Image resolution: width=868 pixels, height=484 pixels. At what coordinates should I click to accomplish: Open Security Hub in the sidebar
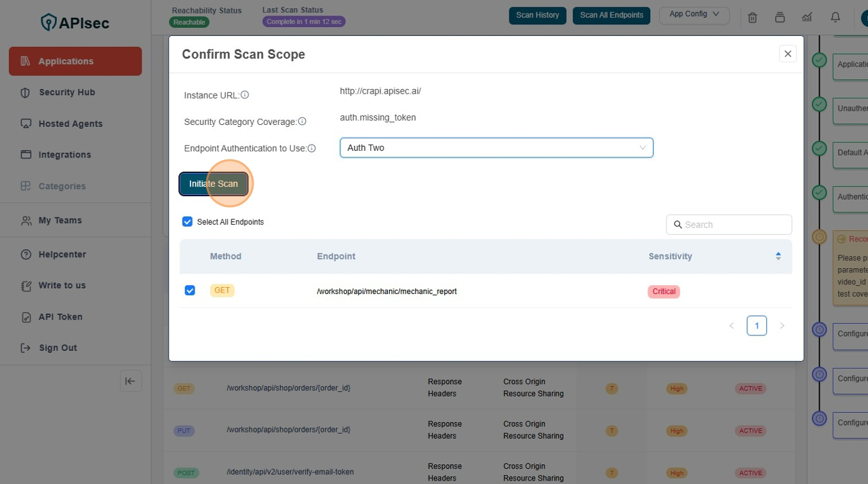pos(66,92)
